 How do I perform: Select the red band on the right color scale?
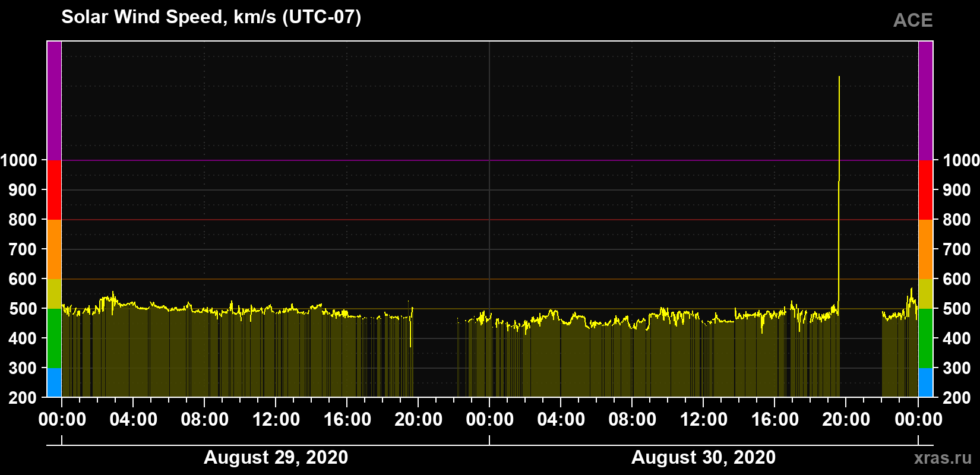point(925,190)
